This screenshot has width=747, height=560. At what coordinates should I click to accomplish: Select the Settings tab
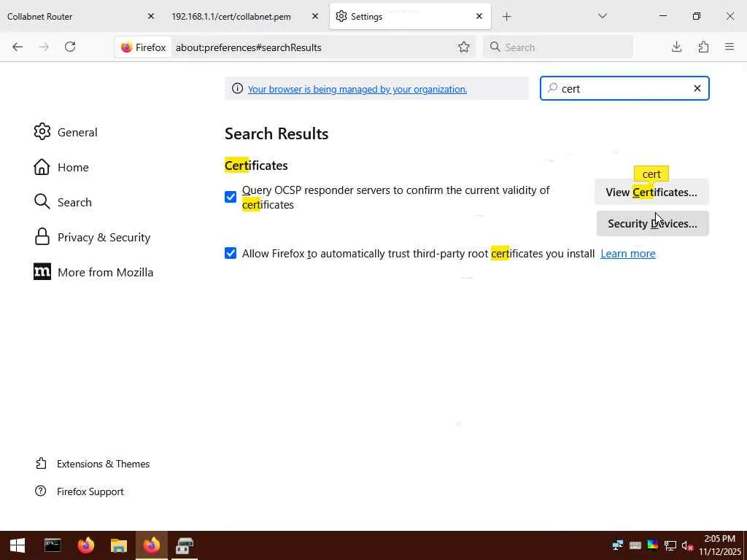(x=410, y=16)
